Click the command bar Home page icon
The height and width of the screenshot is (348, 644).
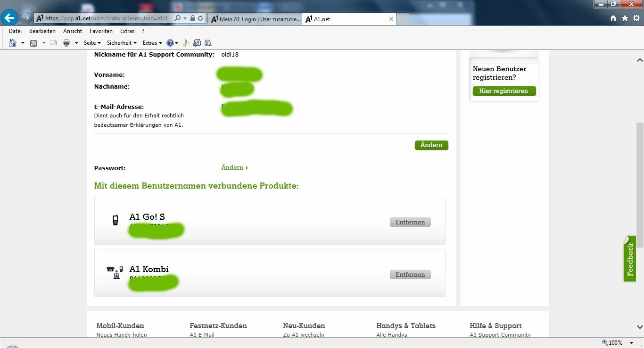click(13, 43)
